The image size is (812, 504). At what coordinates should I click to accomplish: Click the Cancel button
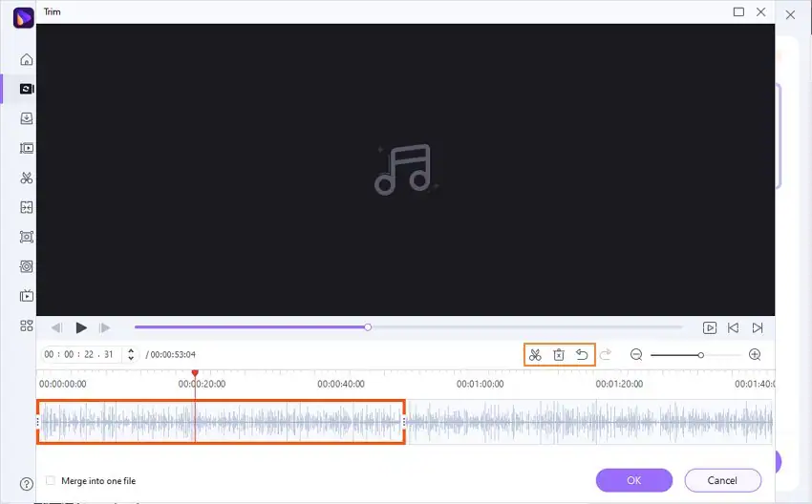[x=722, y=481]
